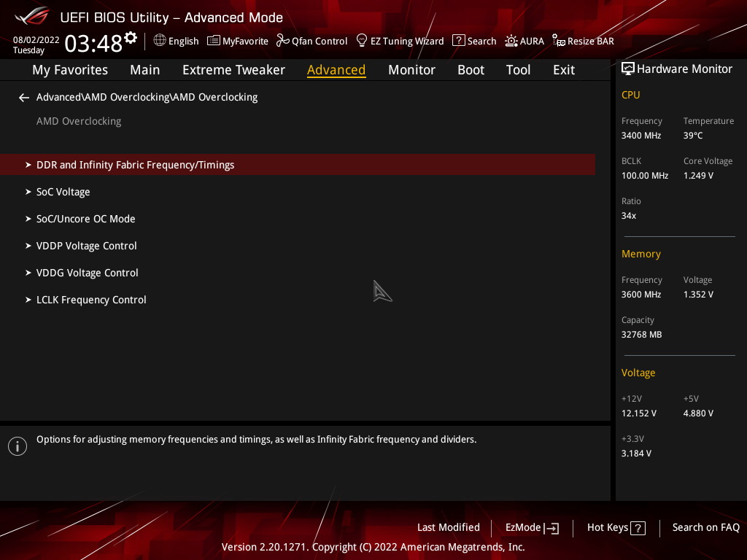Click the CPU temperature value 39°C
Screen dimensions: 747x560
coord(693,136)
